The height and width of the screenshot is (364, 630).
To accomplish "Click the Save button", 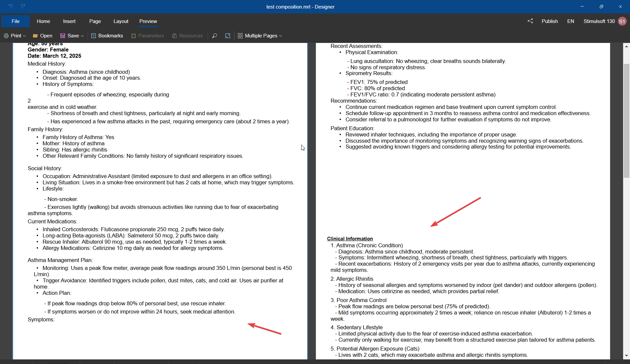I will tap(70, 35).
